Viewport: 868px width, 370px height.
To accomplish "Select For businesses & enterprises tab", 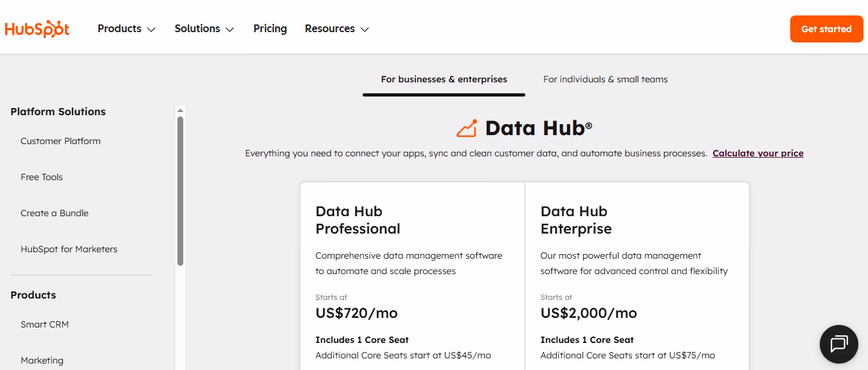I will (444, 80).
